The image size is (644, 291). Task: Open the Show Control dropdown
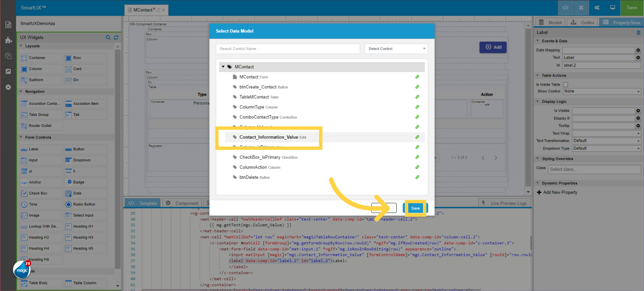602,91
